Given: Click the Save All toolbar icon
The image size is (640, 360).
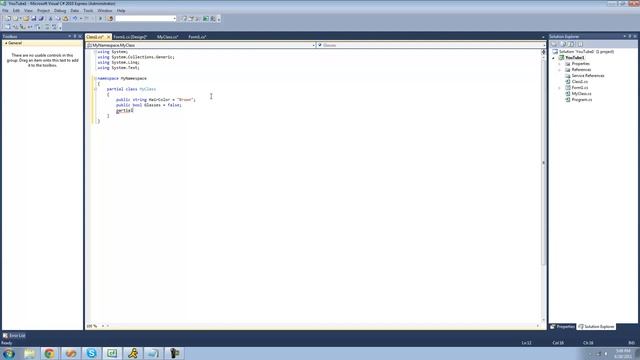Looking at the screenshot, I should coord(41,19).
